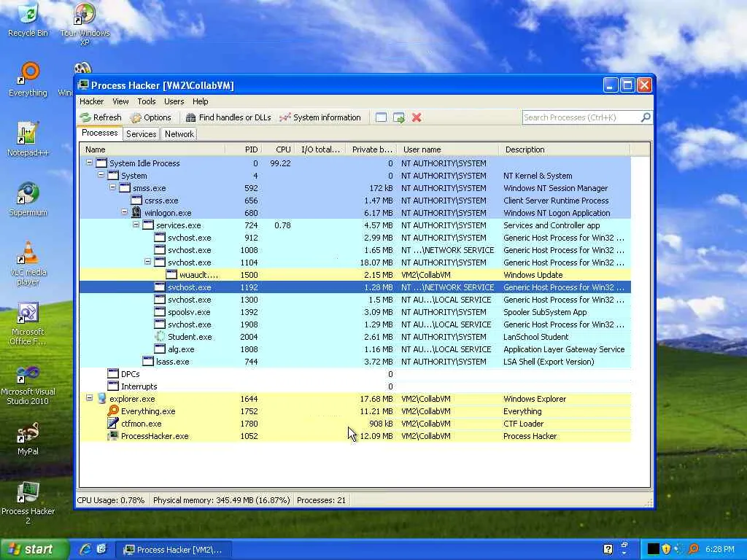Collapse the services.exe tree node
The height and width of the screenshot is (560, 747).
[x=136, y=225]
